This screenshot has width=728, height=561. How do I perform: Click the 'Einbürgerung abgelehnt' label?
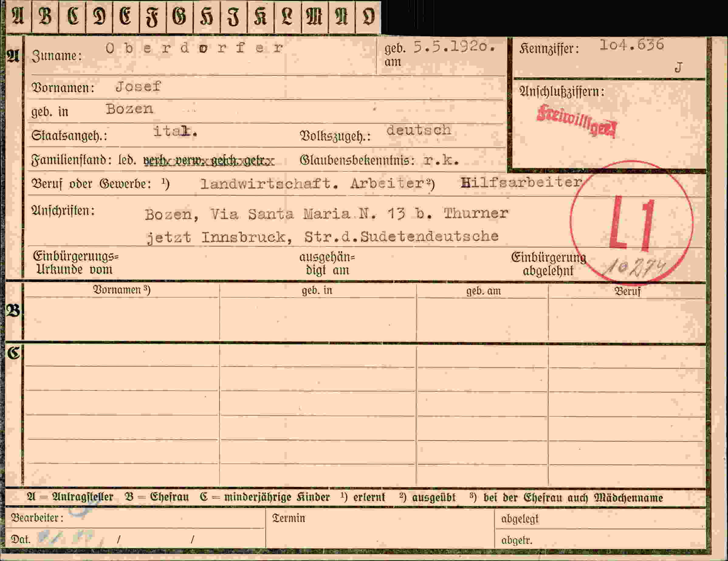(x=549, y=264)
